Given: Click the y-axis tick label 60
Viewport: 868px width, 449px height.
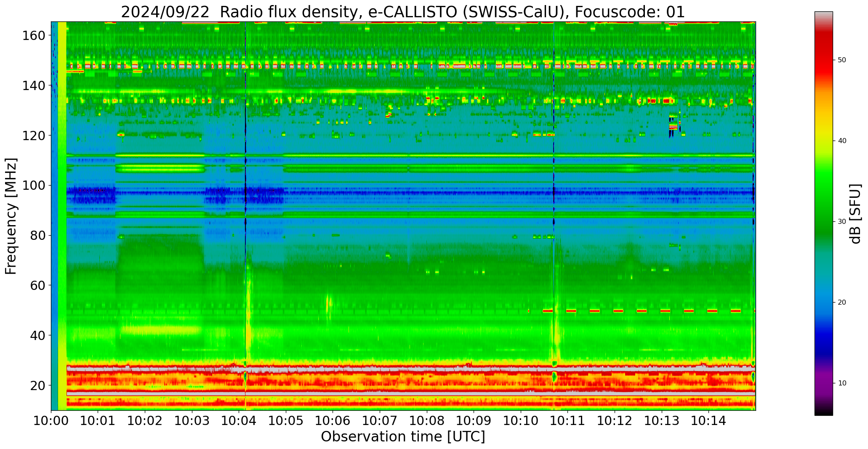Looking at the screenshot, I should [x=38, y=285].
